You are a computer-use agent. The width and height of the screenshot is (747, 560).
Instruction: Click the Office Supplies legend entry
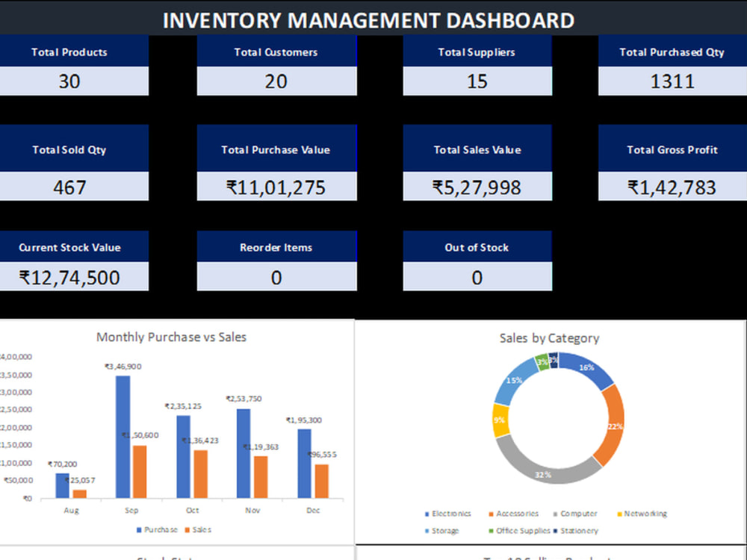coord(519,530)
